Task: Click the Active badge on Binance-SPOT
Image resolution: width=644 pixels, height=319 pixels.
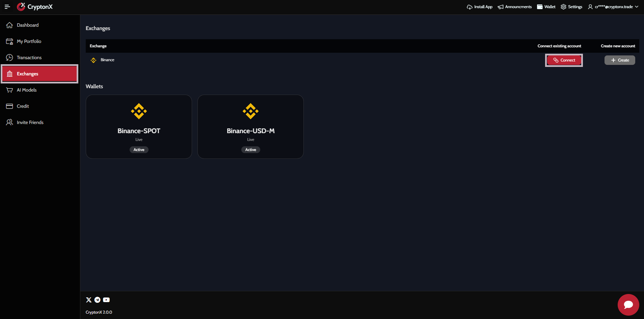Action: [139, 150]
